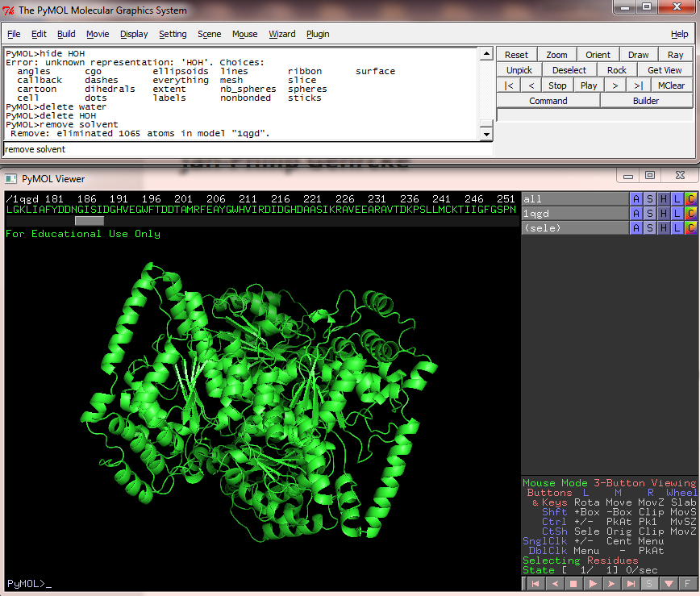The height and width of the screenshot is (596, 700).
Task: Click the step-forward-one-frame icon in viewer
Action: 611,584
